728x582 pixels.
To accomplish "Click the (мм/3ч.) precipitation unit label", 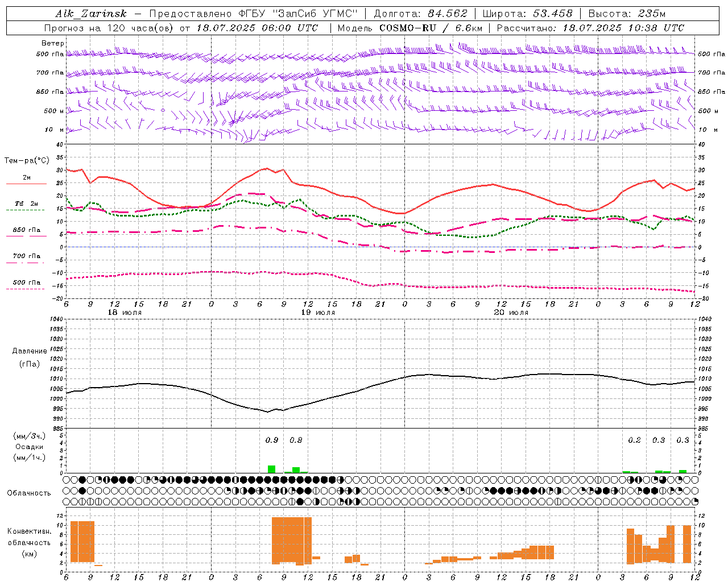I will (x=29, y=436).
